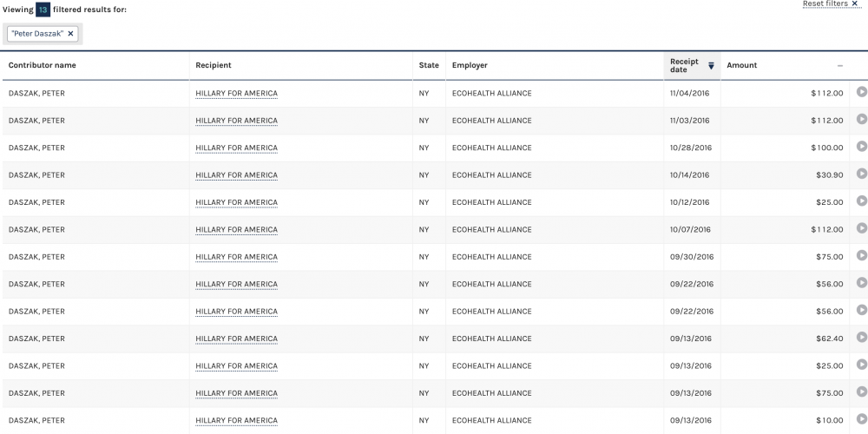Open Hillary for America link in 10/28/2016 row
Image resolution: width=868 pixels, height=434 pixels.
pos(236,148)
